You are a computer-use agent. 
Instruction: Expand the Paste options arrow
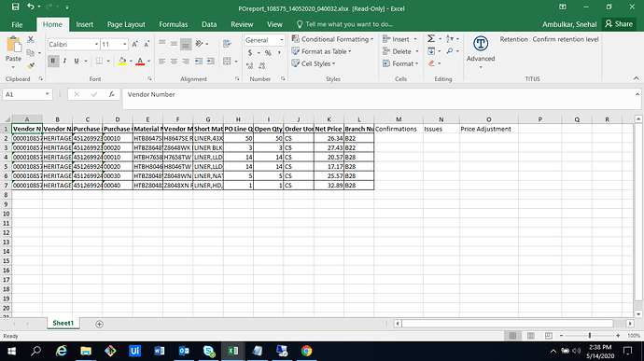(13, 67)
